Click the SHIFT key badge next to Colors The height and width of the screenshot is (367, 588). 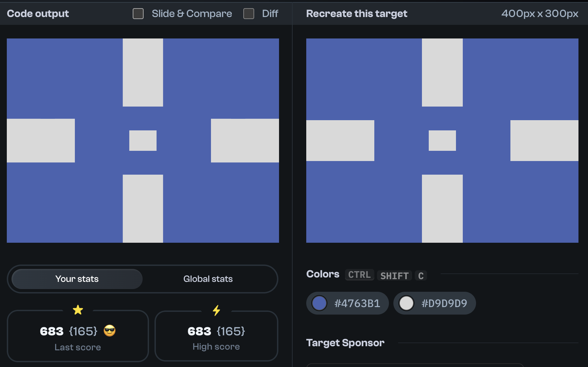click(394, 276)
